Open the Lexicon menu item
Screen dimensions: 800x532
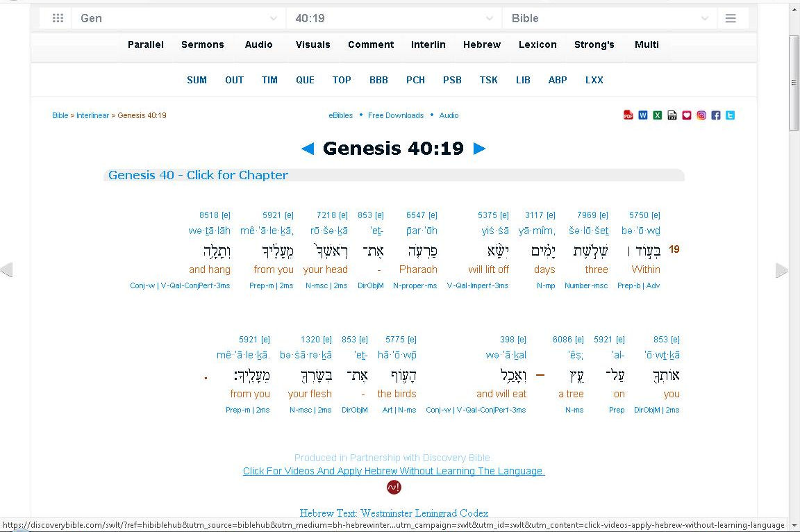coord(537,44)
